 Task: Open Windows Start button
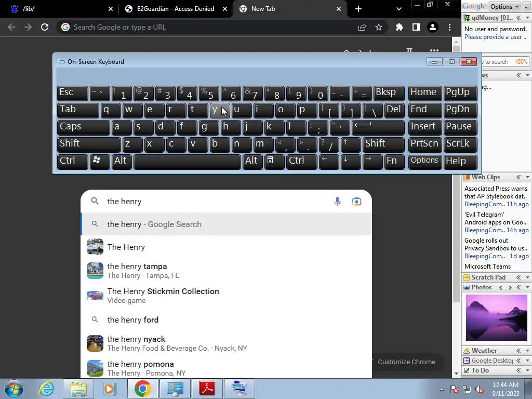click(14, 389)
